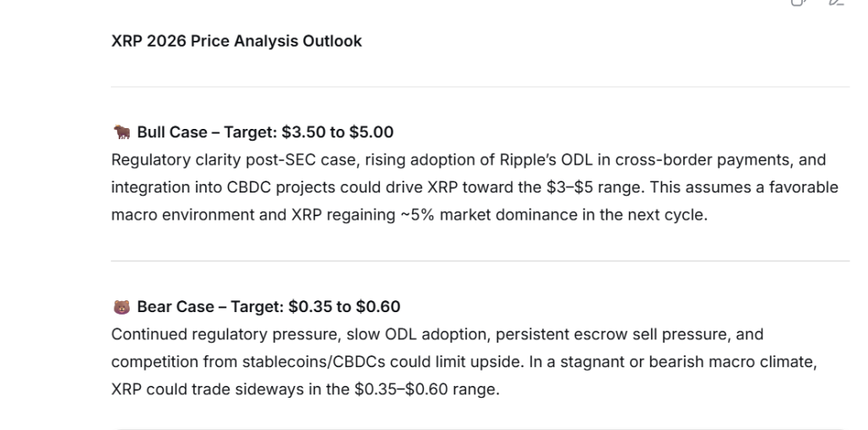Click the "$0.35–$0.60" range in bear paragraph
Screen dimensions: 868x430
(399, 389)
